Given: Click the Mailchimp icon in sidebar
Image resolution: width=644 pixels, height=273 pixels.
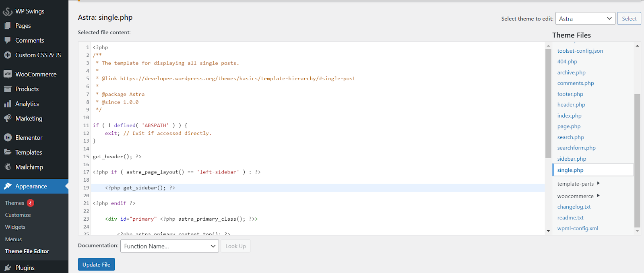Looking at the screenshot, I should click(x=8, y=167).
